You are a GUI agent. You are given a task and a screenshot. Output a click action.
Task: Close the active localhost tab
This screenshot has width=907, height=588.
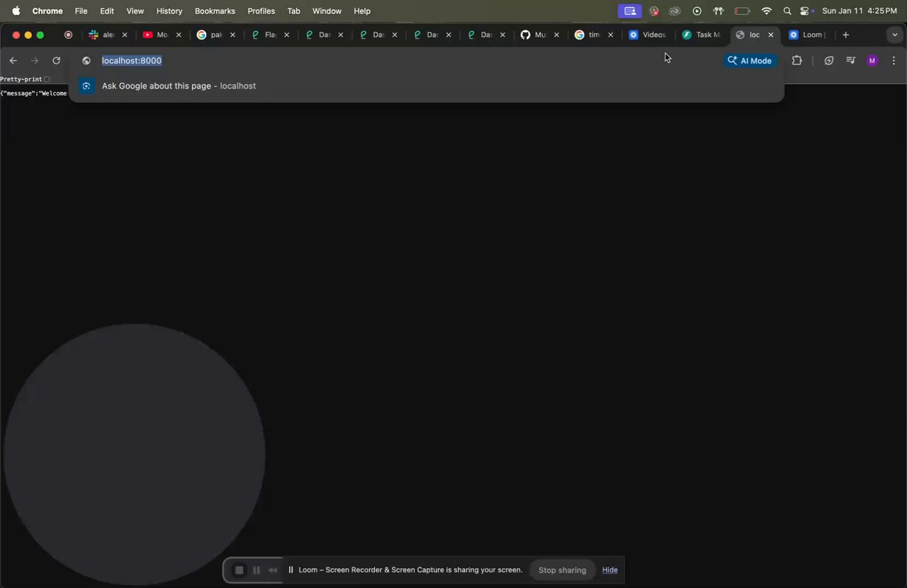tap(771, 35)
